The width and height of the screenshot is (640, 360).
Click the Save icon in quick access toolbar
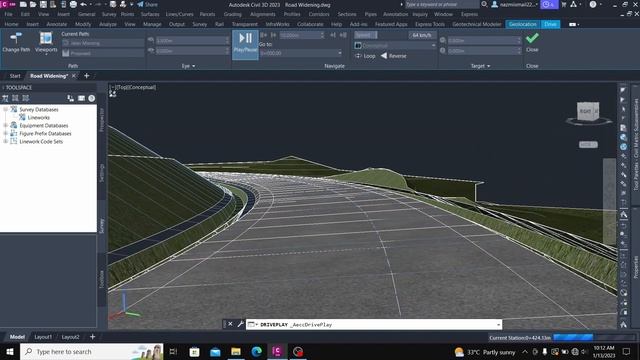tap(43, 4)
